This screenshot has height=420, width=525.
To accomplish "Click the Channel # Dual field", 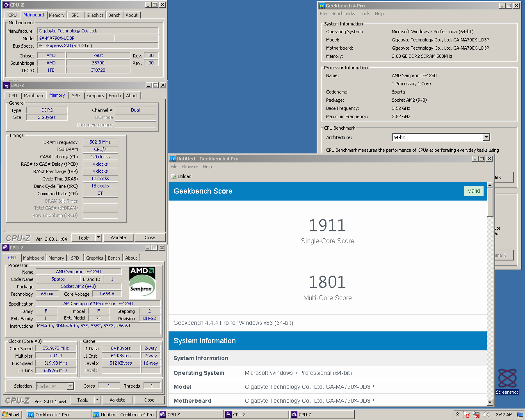I will pos(135,110).
